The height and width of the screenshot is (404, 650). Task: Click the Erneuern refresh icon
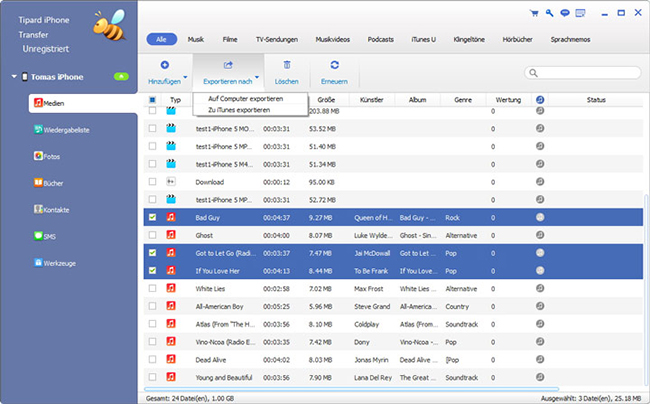tap(333, 64)
